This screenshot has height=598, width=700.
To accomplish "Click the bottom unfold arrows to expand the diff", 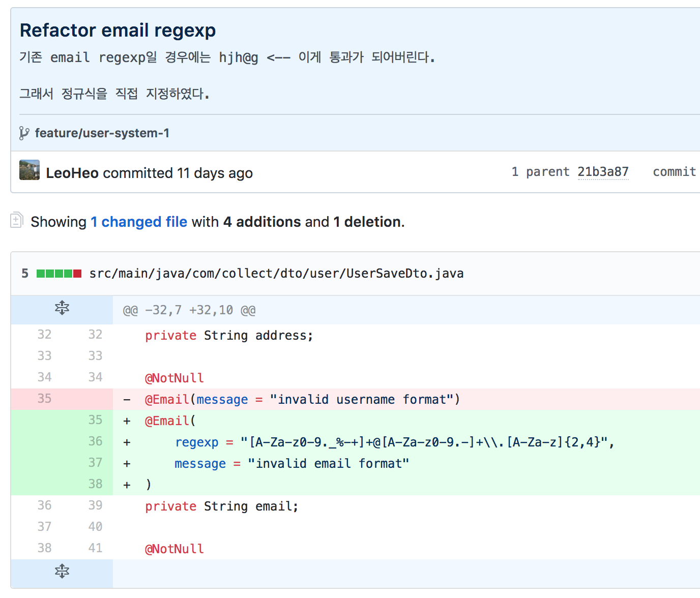I will click(x=61, y=572).
